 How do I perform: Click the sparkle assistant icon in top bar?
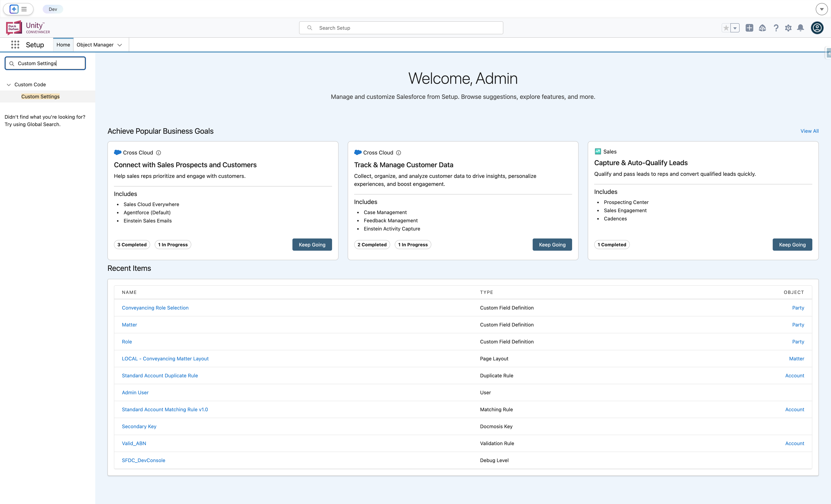tap(14, 9)
